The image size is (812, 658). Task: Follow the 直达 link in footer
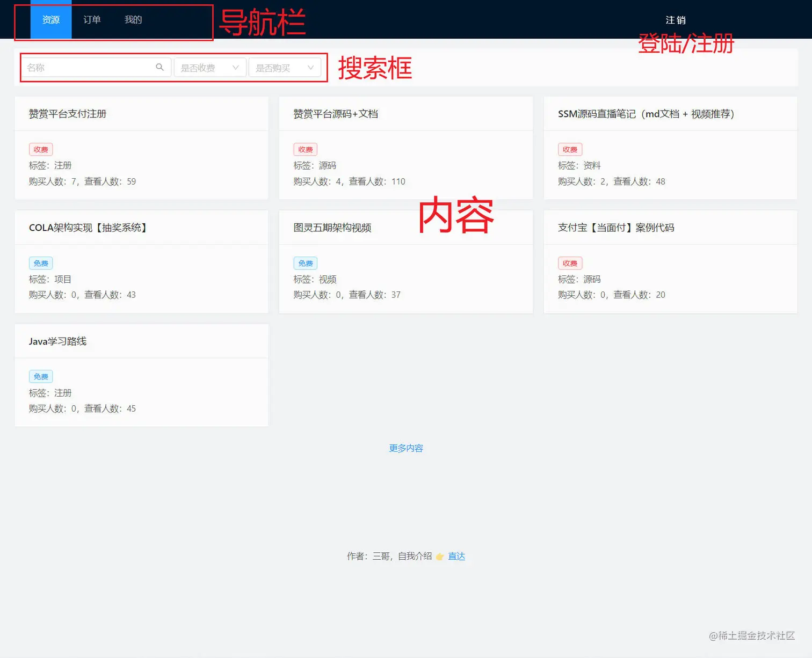[x=456, y=556]
